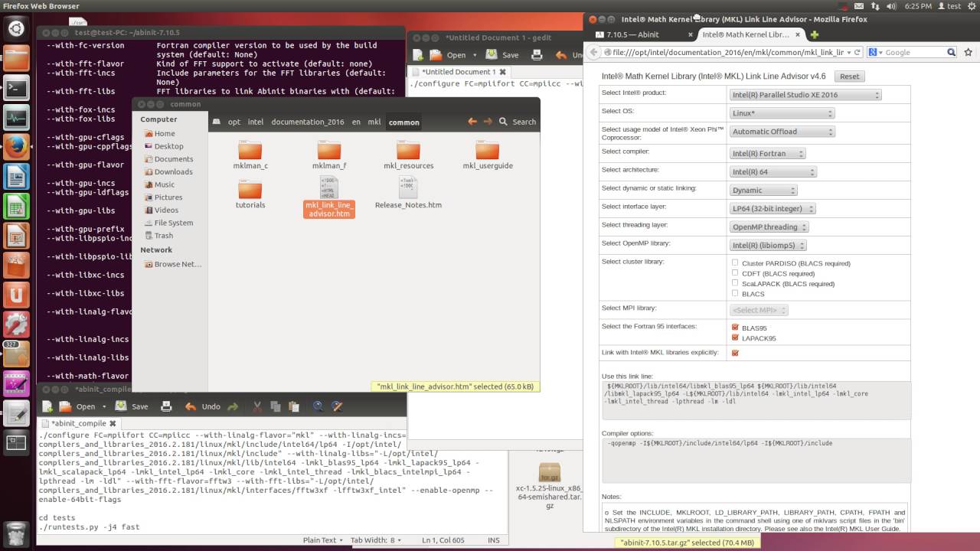Open the mkl_userguide folder
This screenshot has height=551, width=980.
[x=488, y=155]
